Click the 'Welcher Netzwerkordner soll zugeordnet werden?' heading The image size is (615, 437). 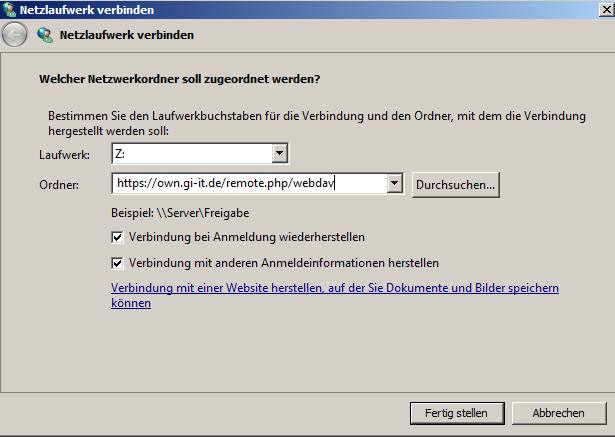point(185,78)
